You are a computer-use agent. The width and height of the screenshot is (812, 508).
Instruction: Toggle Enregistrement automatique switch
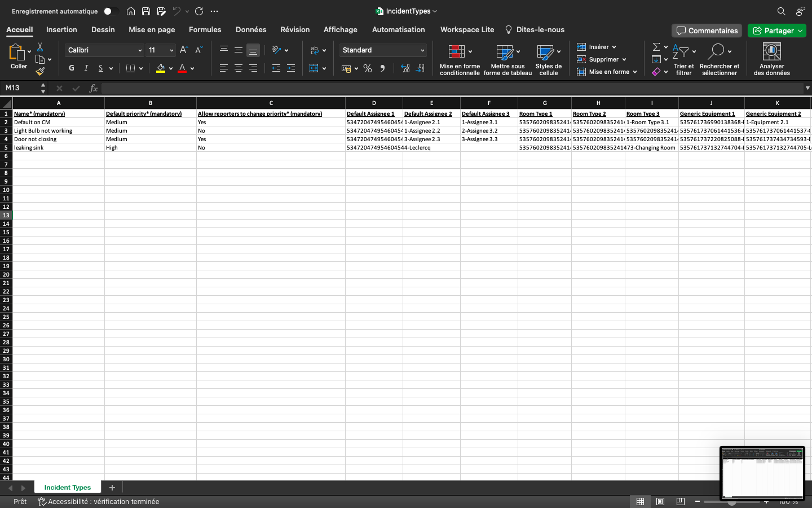111,11
